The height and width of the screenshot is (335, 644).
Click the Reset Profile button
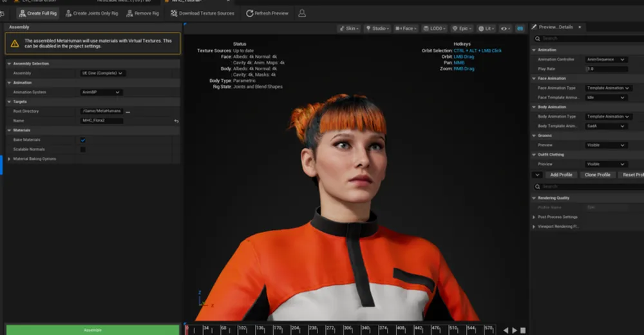tap(631, 175)
